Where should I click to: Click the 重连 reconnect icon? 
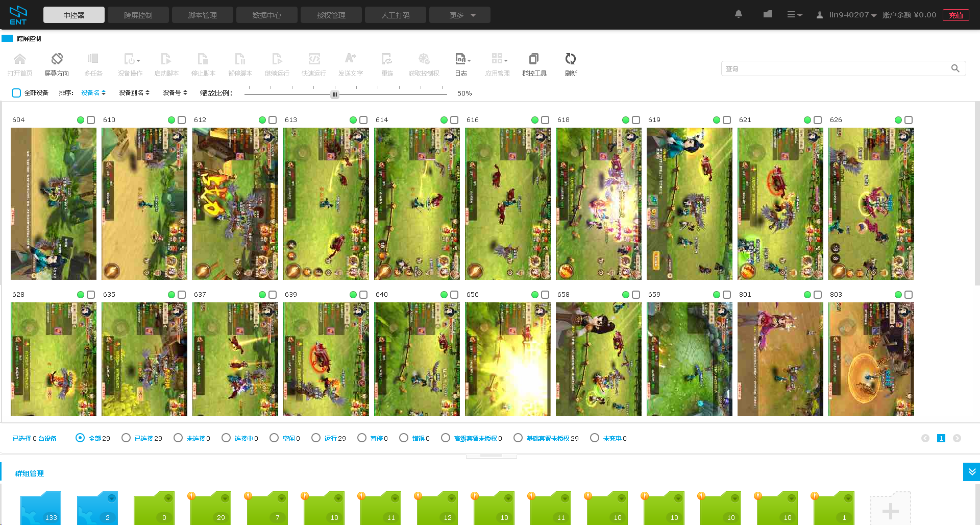pyautogui.click(x=387, y=59)
